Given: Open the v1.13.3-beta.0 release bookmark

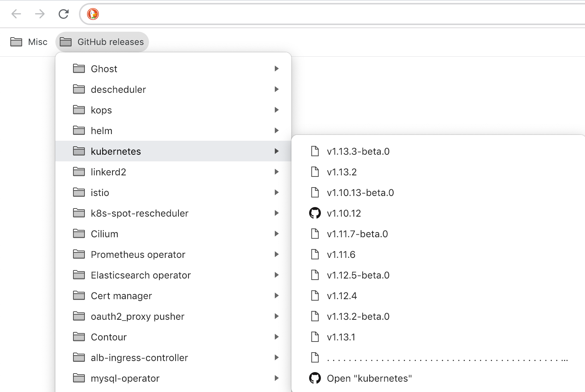Looking at the screenshot, I should click(438, 151).
